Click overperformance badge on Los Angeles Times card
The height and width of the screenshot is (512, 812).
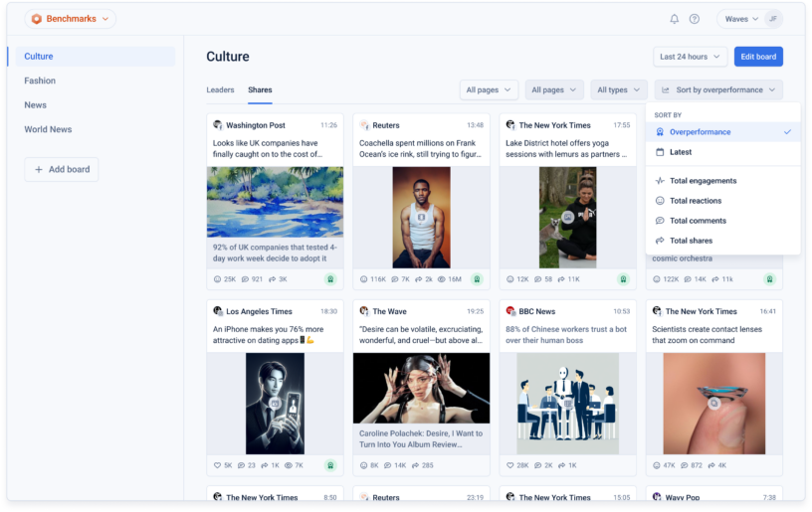330,465
